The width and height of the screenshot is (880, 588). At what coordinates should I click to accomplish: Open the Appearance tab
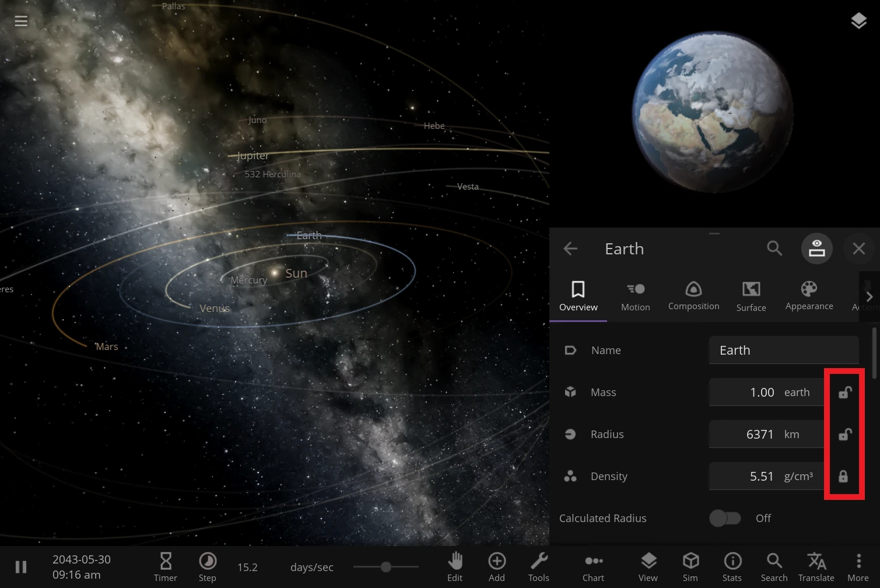pyautogui.click(x=809, y=296)
